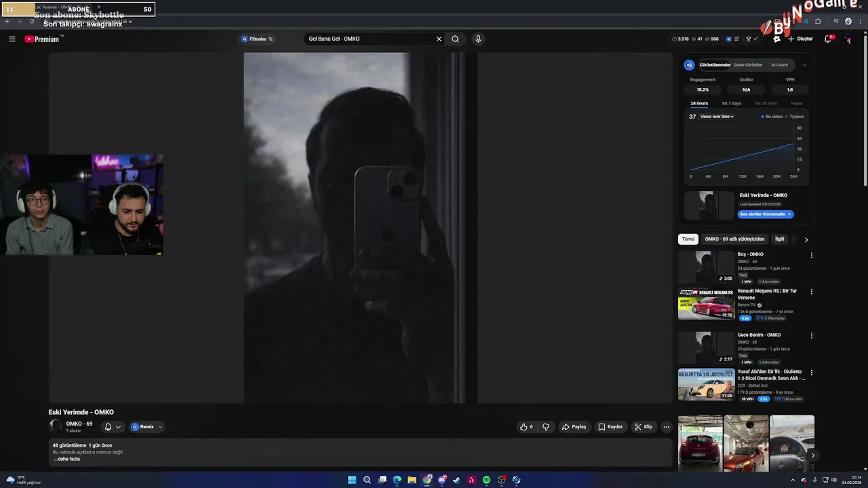
Task: Open the OMKO - 69 channel name link
Action: 79,424
